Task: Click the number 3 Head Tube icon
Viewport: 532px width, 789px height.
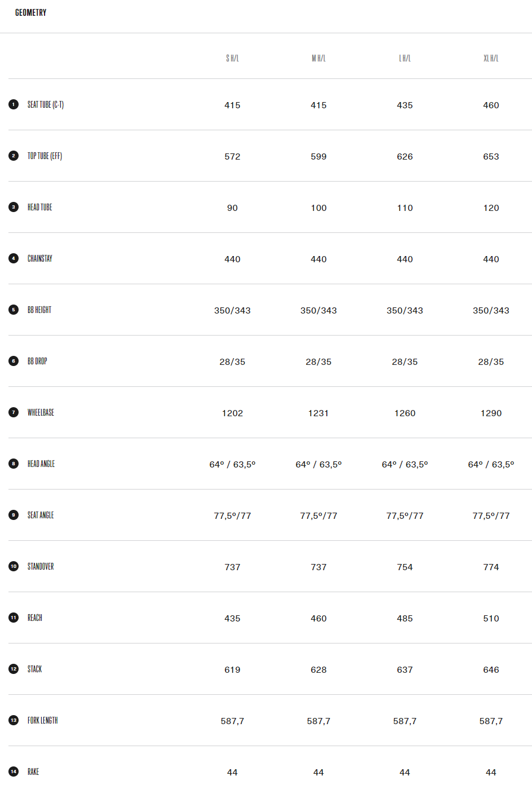Action: pos(14,207)
